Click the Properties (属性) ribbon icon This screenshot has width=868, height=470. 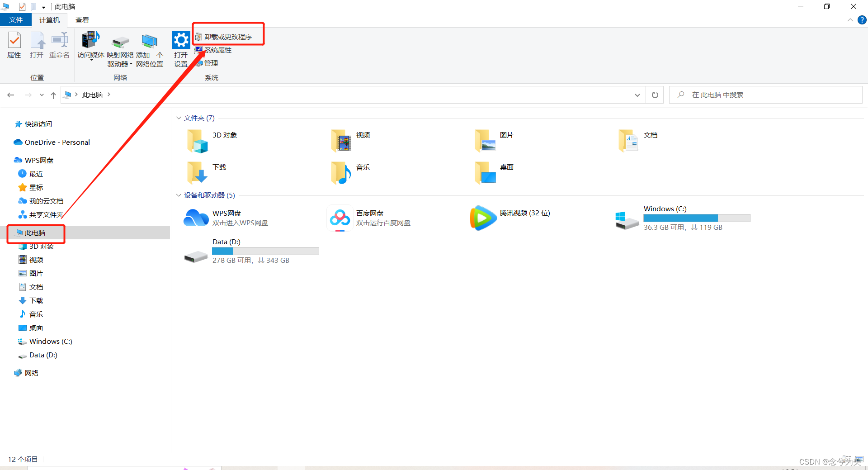pos(14,45)
